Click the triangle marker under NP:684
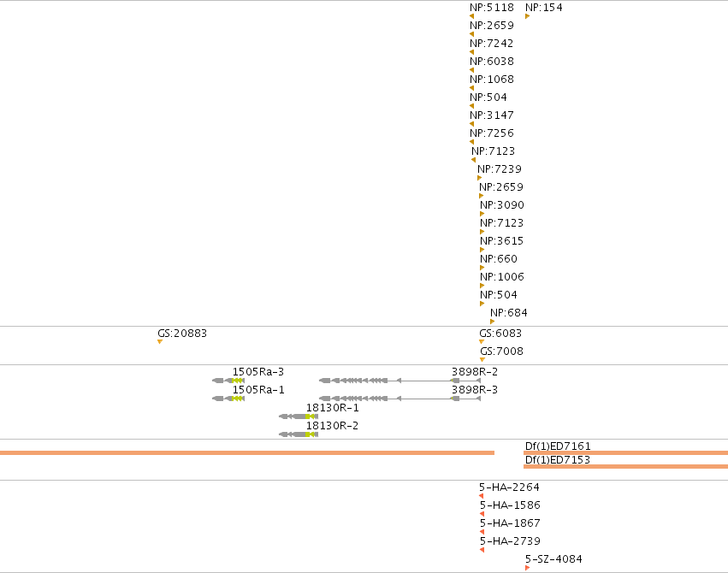Viewport: 728px width, 573px height. (x=492, y=322)
